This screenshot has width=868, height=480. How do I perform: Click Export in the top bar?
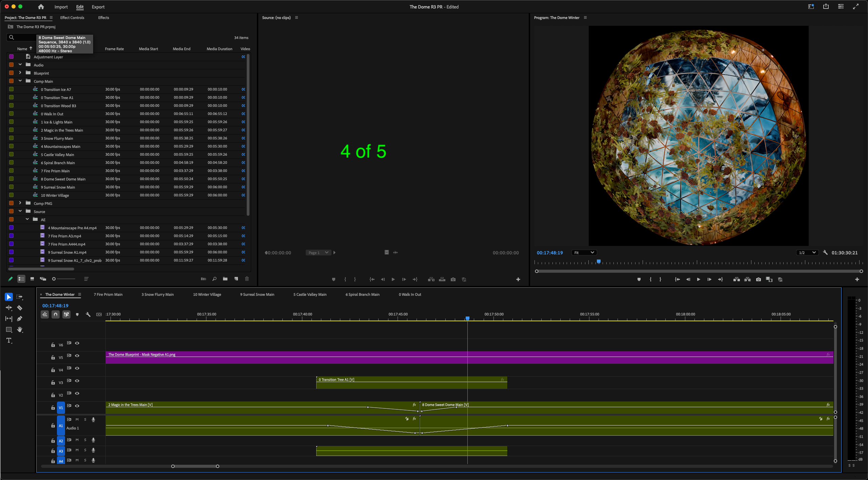(98, 7)
